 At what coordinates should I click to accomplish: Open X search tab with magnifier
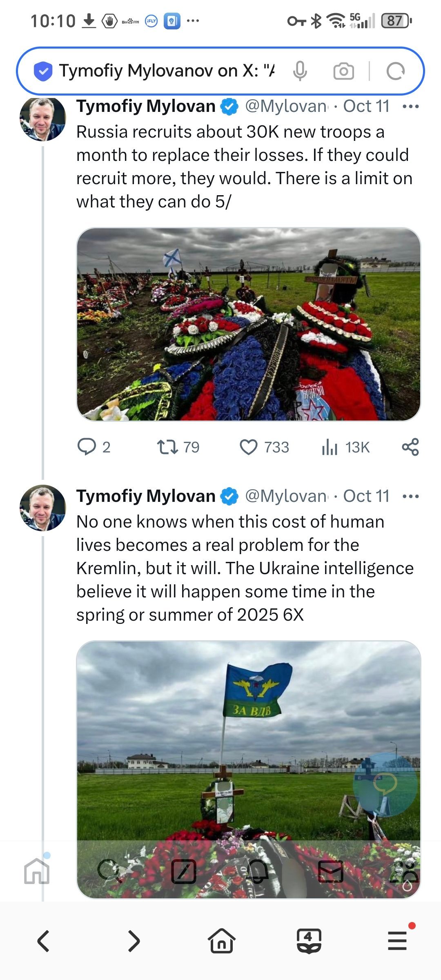[109, 871]
